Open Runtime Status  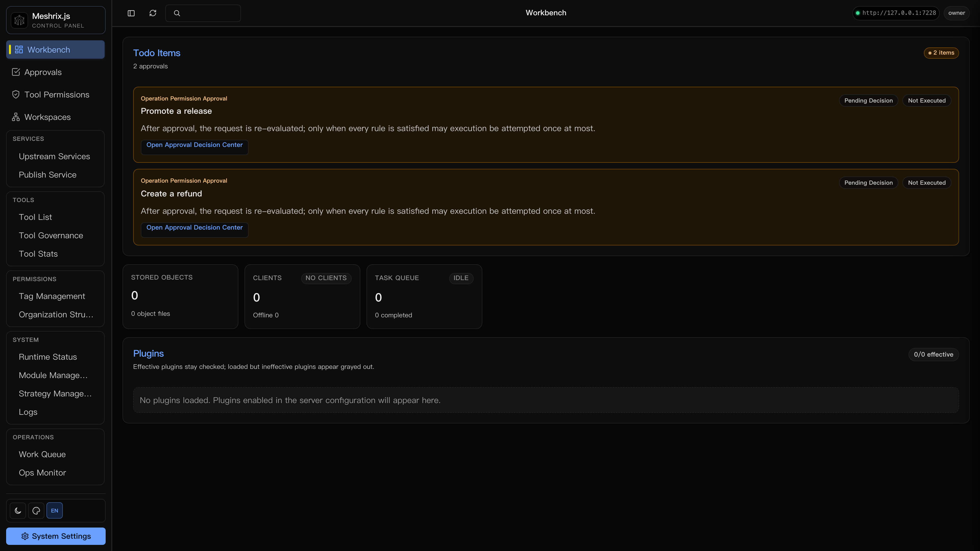pyautogui.click(x=47, y=357)
